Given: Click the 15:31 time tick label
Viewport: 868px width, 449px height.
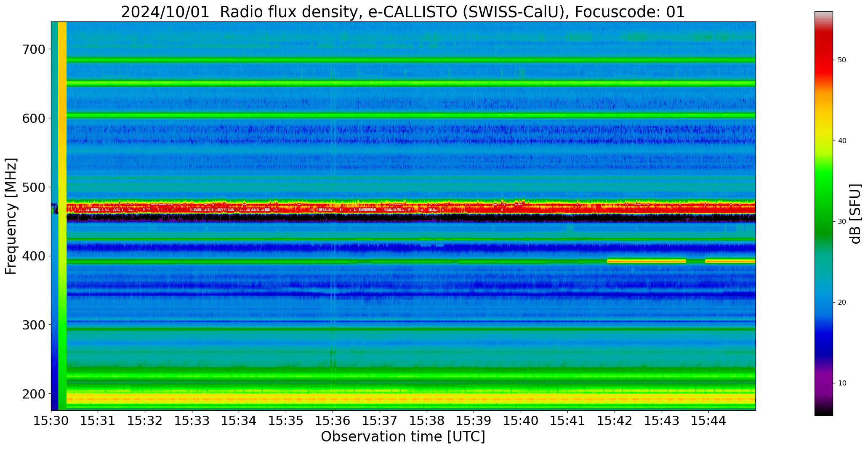Looking at the screenshot, I should (x=98, y=420).
